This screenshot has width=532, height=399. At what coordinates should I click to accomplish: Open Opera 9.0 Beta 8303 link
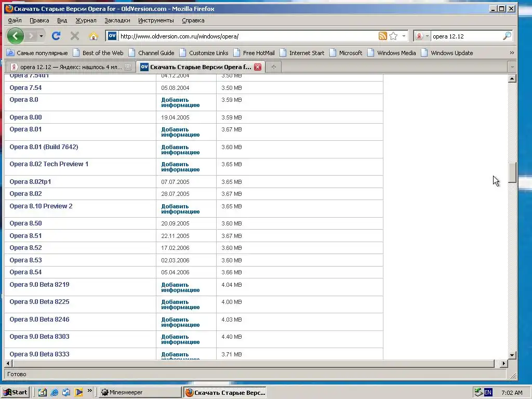tap(39, 336)
